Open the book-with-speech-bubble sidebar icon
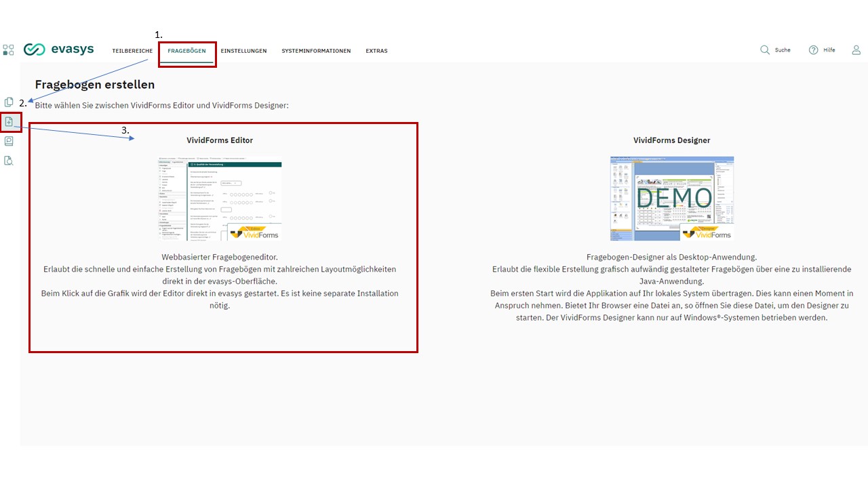The height and width of the screenshot is (488, 868). click(9, 141)
